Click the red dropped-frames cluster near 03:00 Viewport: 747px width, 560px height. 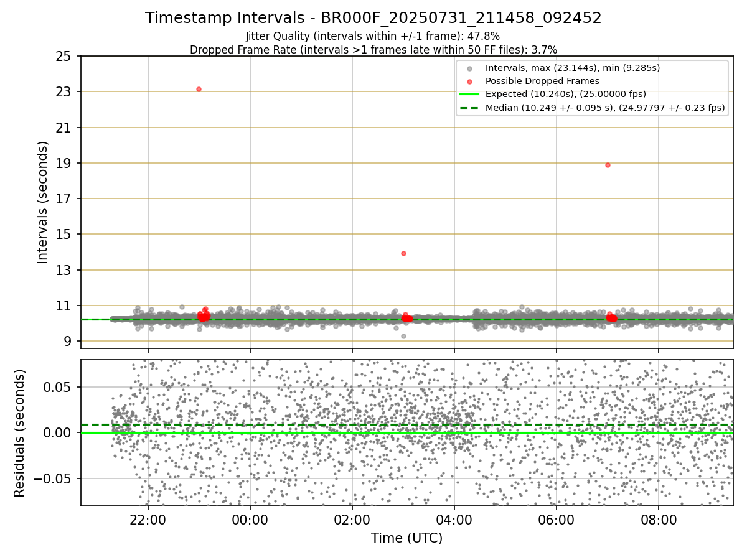406,318
